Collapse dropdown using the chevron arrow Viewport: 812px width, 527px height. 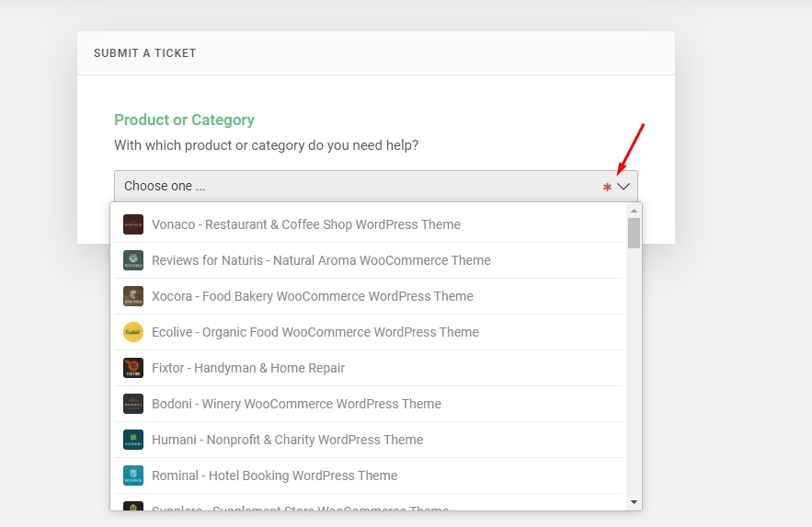coord(623,186)
